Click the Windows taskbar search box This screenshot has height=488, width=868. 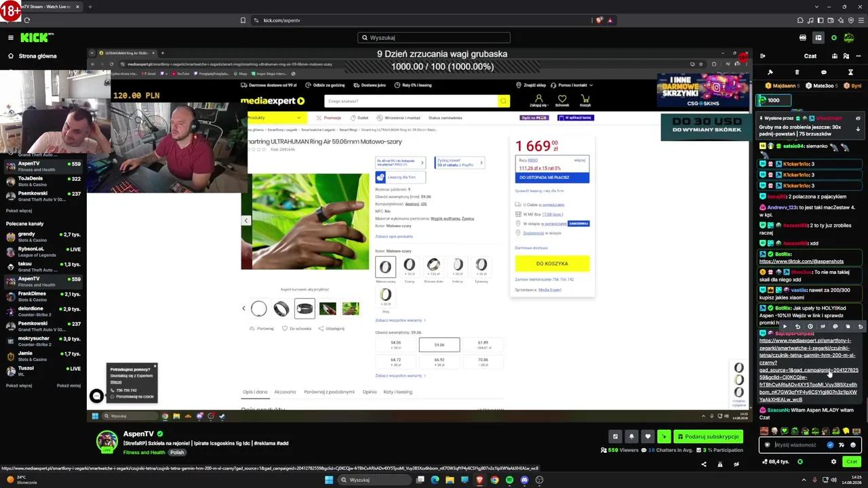(373, 480)
